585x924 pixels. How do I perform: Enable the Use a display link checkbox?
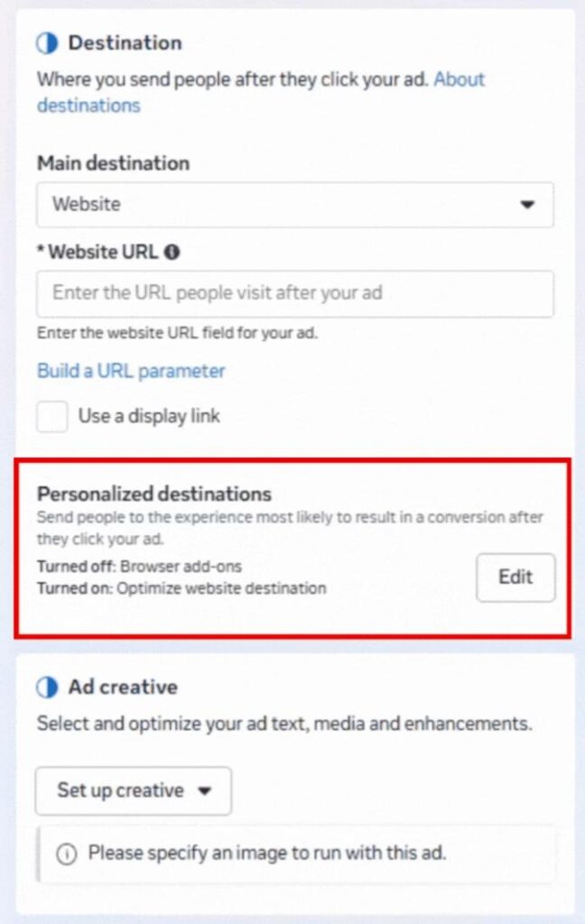52,417
